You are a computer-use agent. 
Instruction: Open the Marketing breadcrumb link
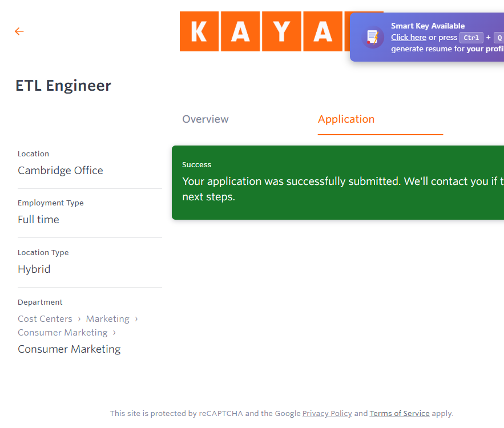coord(107,319)
